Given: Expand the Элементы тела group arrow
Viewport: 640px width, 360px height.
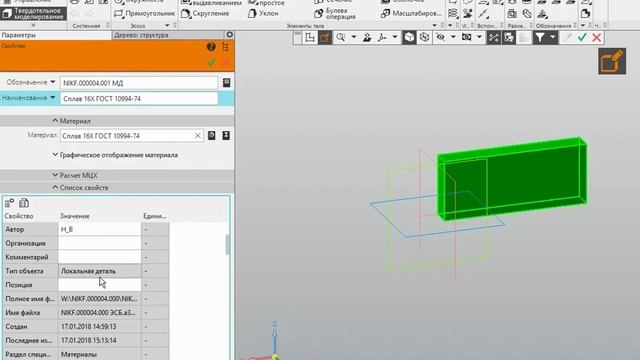Looking at the screenshot, I should pos(434,26).
